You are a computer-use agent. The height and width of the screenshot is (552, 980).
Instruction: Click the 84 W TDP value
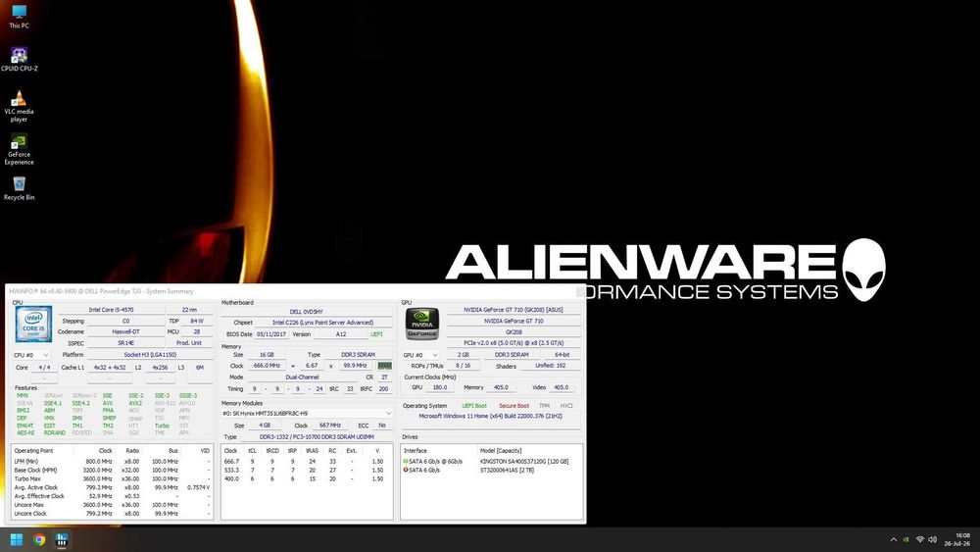coord(197,321)
